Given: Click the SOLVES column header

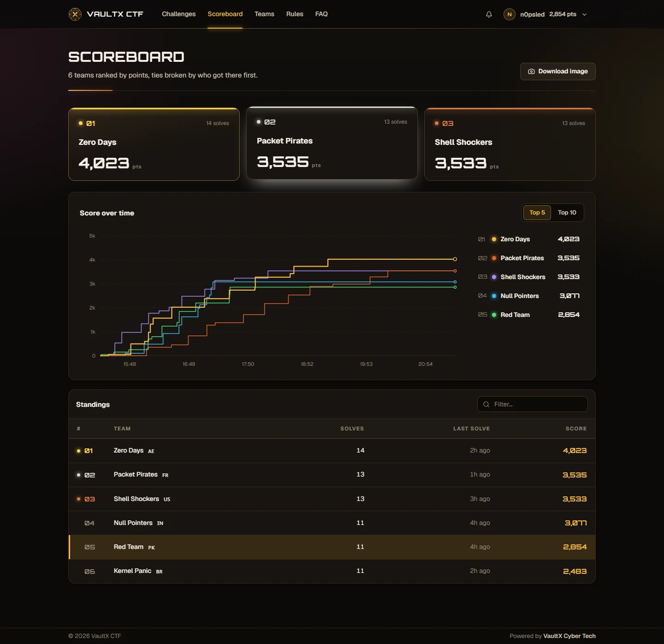Looking at the screenshot, I should coord(352,429).
